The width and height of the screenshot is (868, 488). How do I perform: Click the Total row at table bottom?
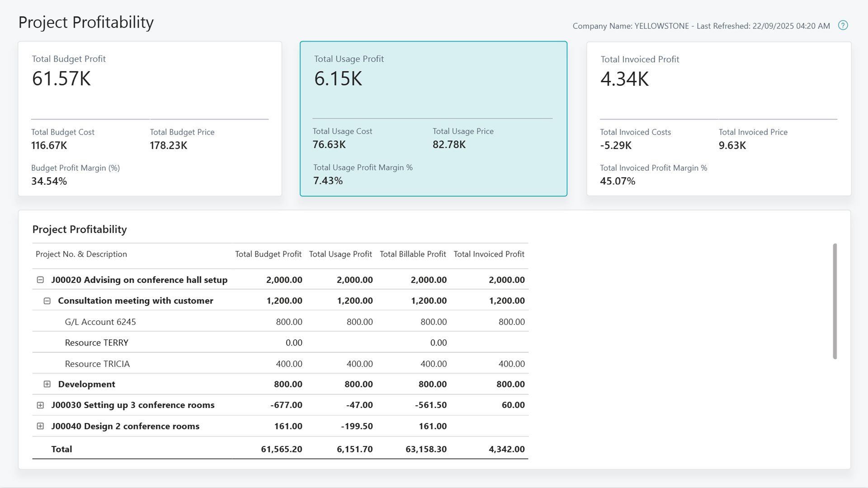pos(62,449)
